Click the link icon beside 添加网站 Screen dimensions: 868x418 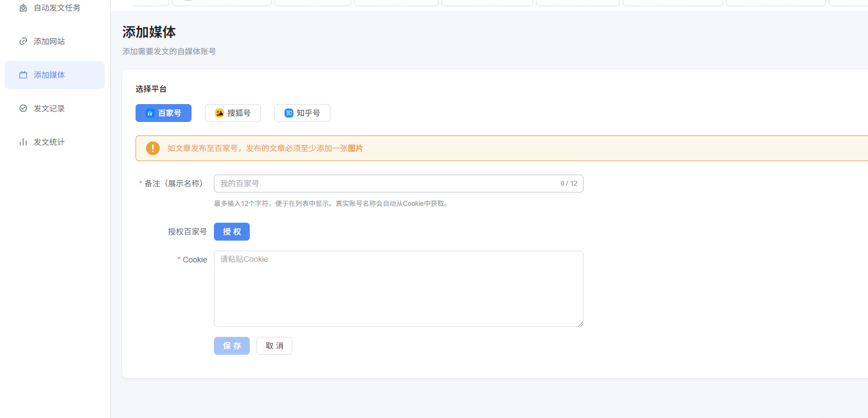[x=23, y=41]
